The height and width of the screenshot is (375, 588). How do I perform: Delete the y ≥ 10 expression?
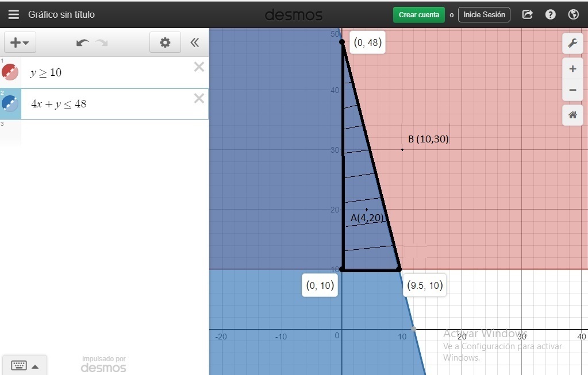coord(199,67)
